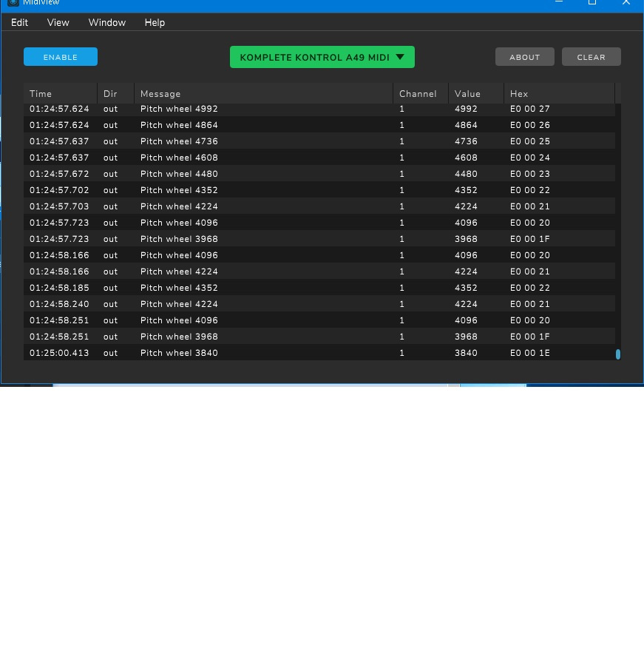Screen dimensions: 644x668
Task: Maximize the MidiView window
Action: coord(592,2)
